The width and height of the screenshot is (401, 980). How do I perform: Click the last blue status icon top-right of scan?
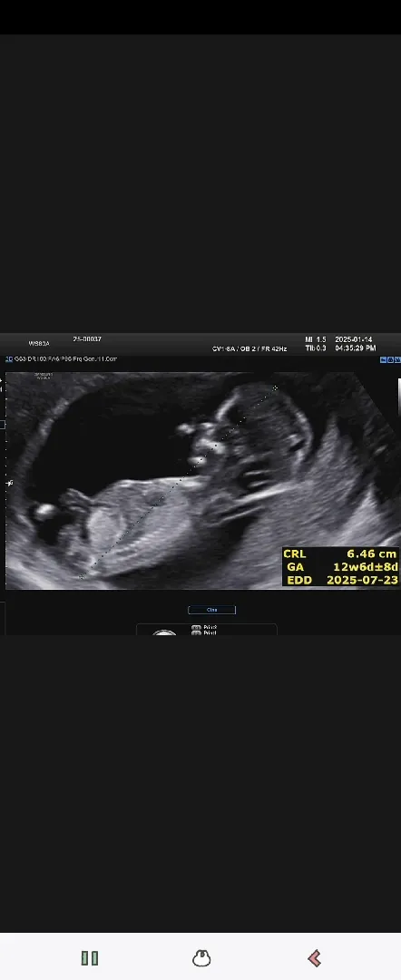click(x=397, y=359)
